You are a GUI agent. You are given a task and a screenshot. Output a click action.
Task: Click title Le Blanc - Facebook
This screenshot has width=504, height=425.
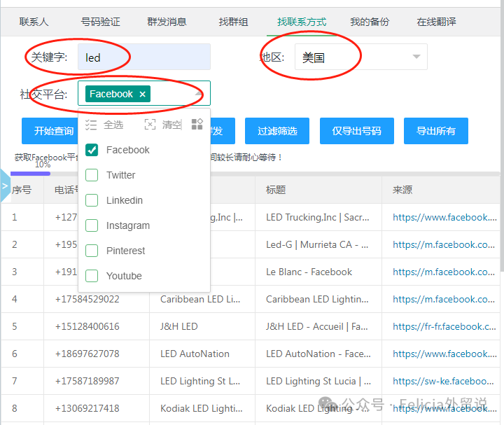(309, 272)
